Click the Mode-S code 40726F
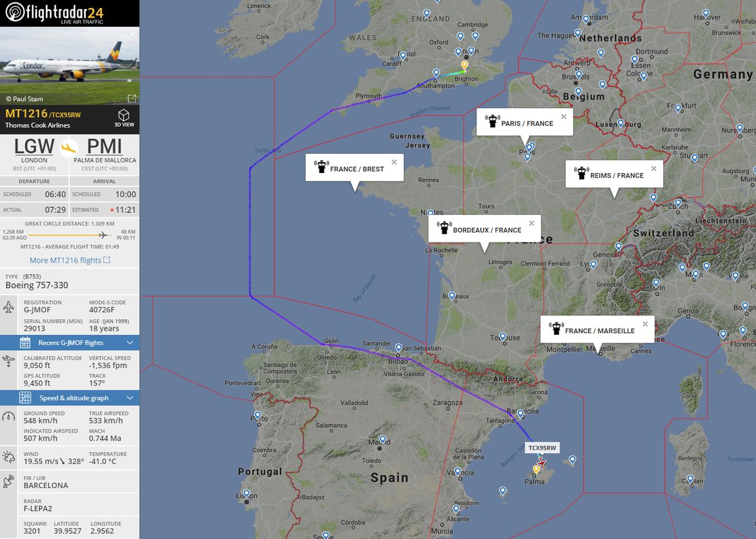This screenshot has width=756, height=539. point(101,311)
